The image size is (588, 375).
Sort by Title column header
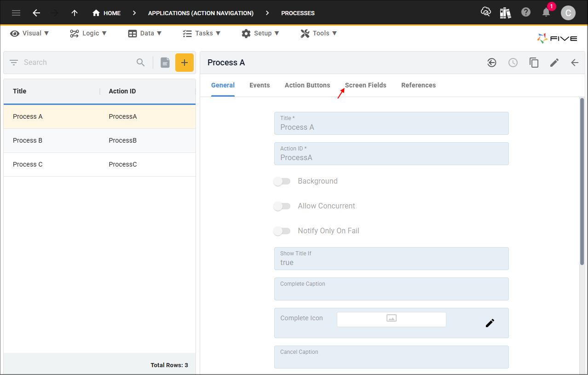coord(20,91)
